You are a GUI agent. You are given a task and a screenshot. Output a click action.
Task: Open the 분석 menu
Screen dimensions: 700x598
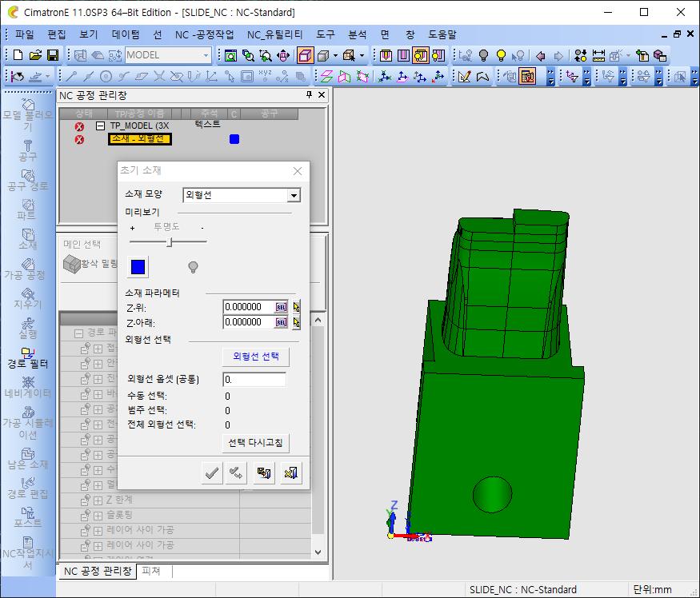coord(357,34)
